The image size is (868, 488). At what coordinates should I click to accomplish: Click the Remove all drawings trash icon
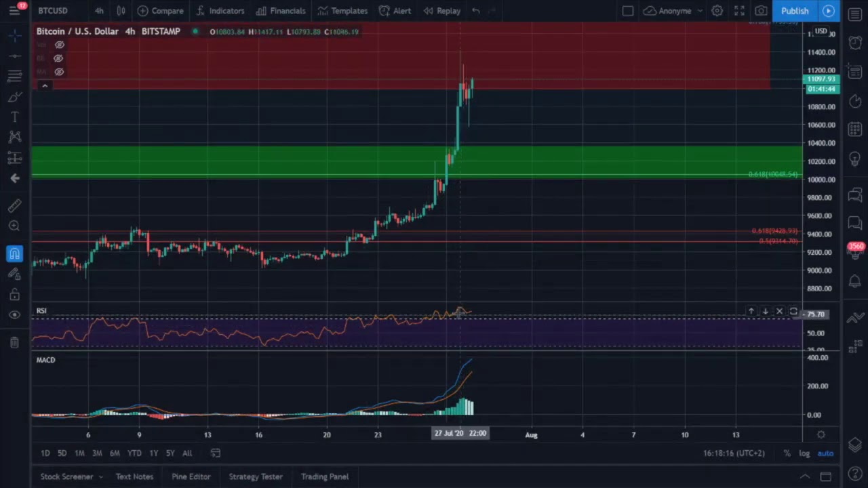click(14, 342)
